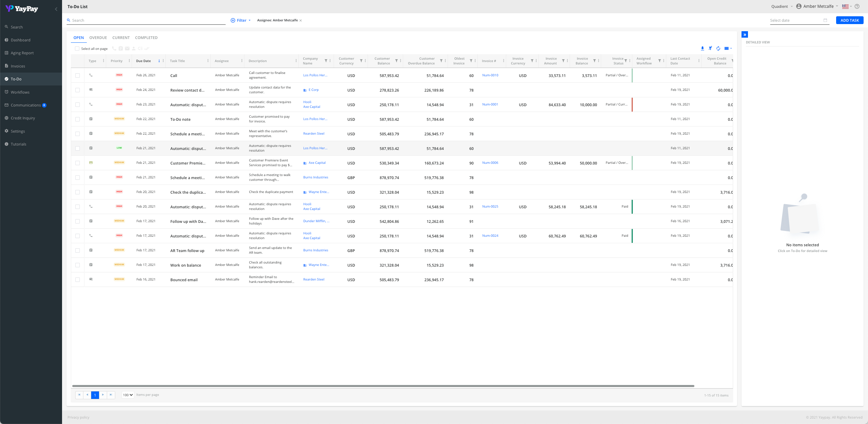Click the download export icon above table

point(702,49)
